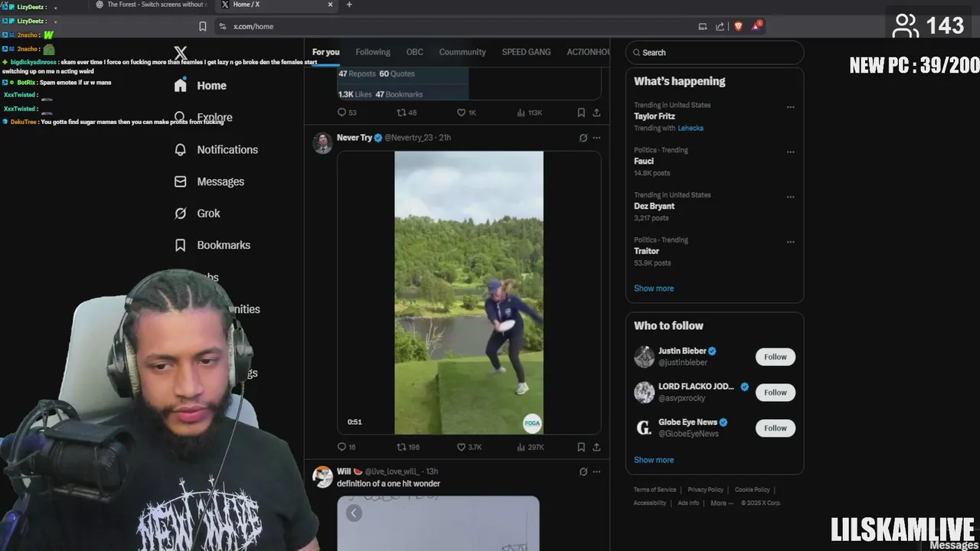
Task: Open a new browser tab
Action: (x=349, y=5)
